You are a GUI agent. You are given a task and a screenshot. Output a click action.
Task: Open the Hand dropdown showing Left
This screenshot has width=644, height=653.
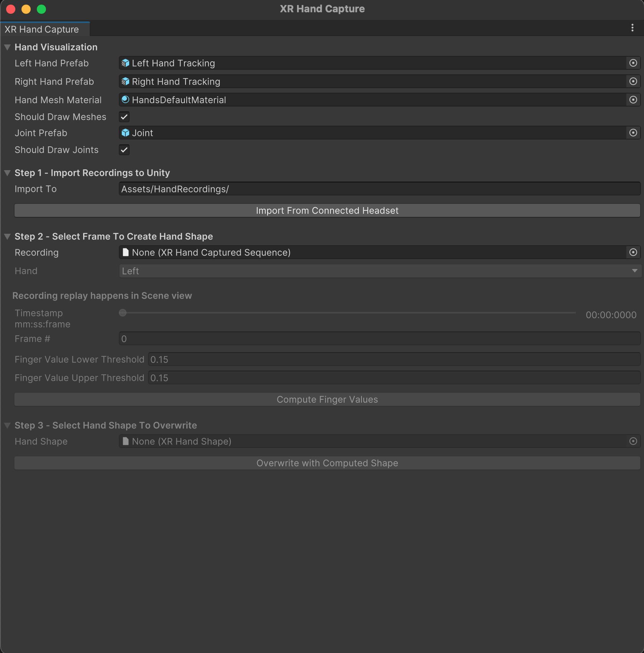click(x=379, y=271)
